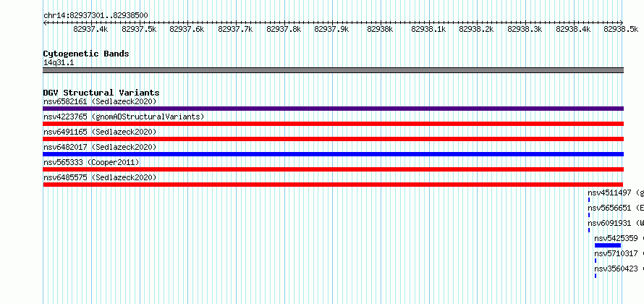
Task: Click the 82937.7k ruler tick label
Action: pos(235,29)
